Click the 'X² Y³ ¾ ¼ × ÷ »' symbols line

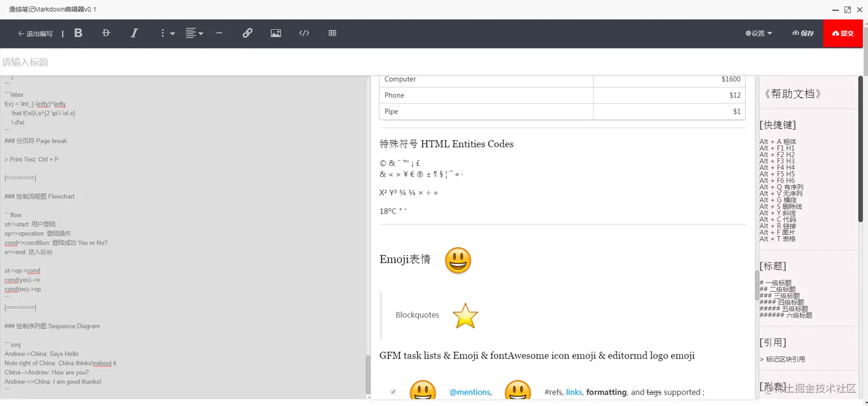tap(409, 193)
